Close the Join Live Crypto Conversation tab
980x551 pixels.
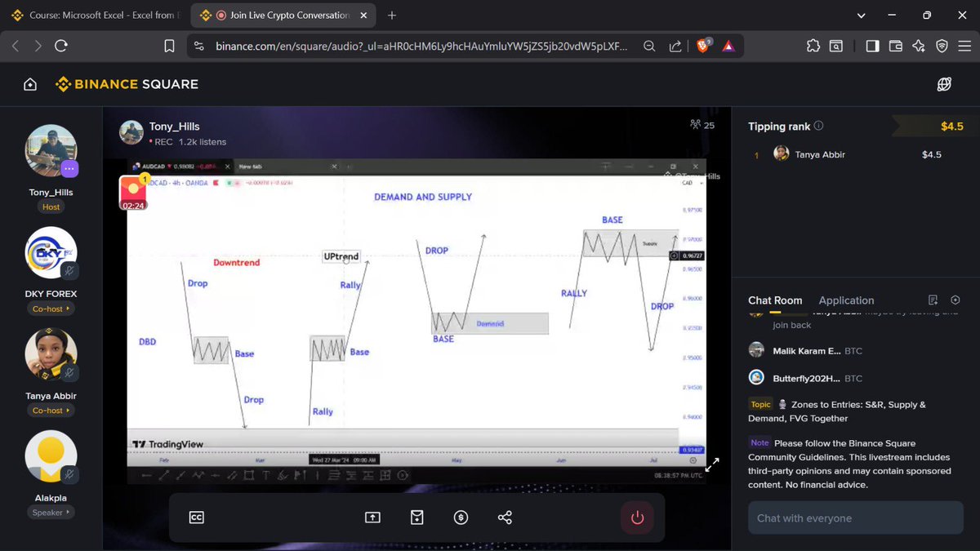(363, 16)
